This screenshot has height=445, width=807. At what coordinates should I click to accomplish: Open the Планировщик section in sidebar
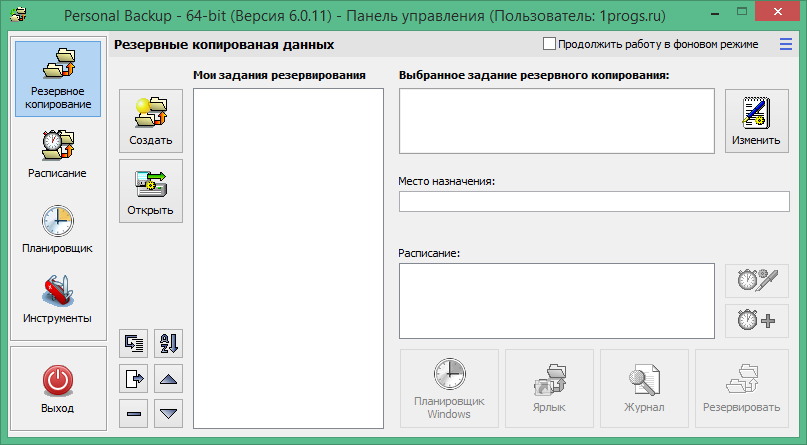(57, 229)
